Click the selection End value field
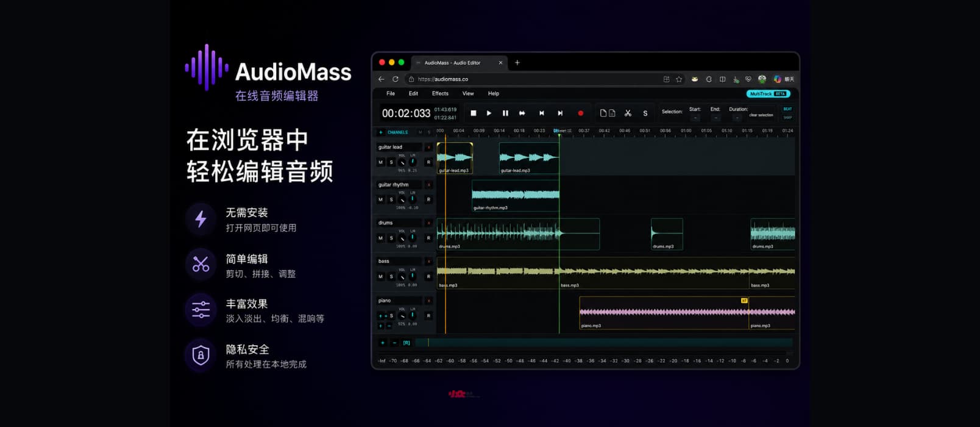The image size is (980, 427). (x=715, y=117)
